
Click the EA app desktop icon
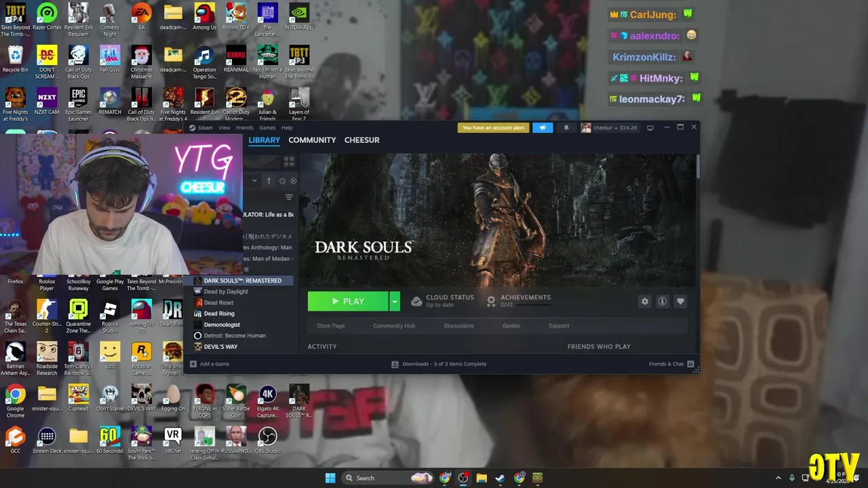click(x=141, y=16)
